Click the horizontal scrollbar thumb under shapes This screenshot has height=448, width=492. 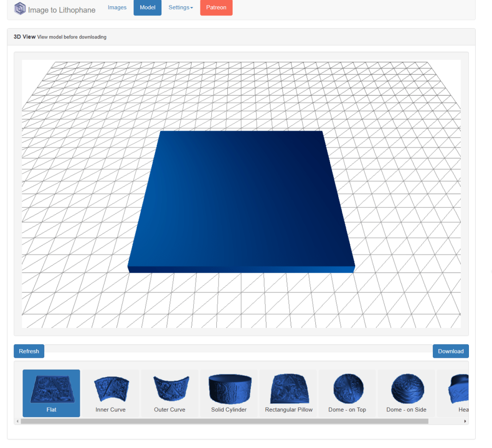[x=224, y=421]
